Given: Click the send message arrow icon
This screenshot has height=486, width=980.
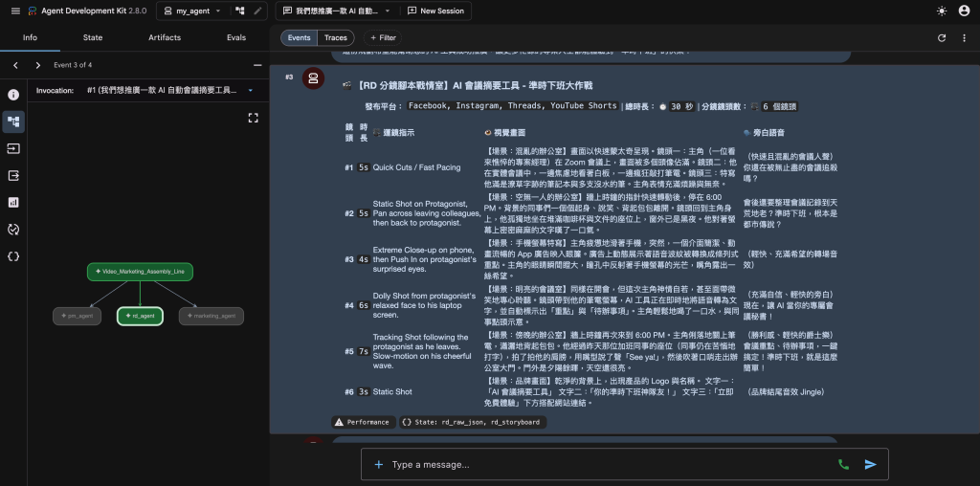Looking at the screenshot, I should [871, 464].
